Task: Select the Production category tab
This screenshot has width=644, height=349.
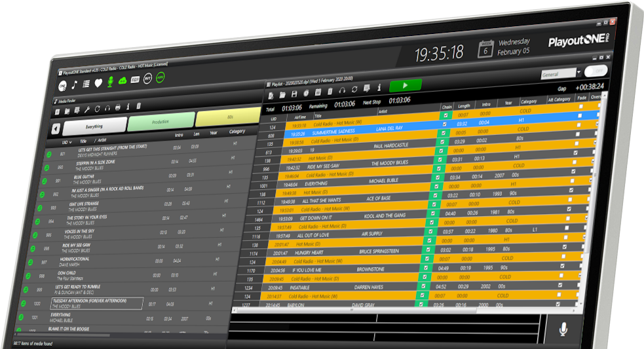Action: (x=161, y=122)
